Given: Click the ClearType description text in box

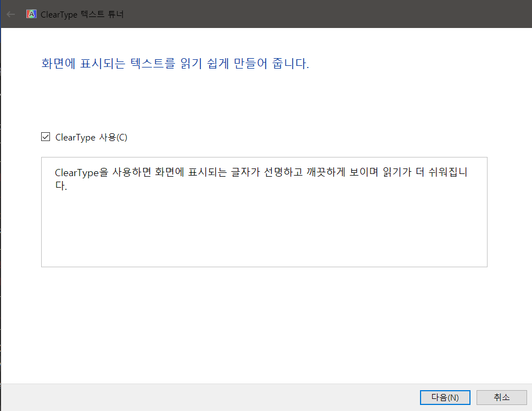Looking at the screenshot, I should coord(261,179).
